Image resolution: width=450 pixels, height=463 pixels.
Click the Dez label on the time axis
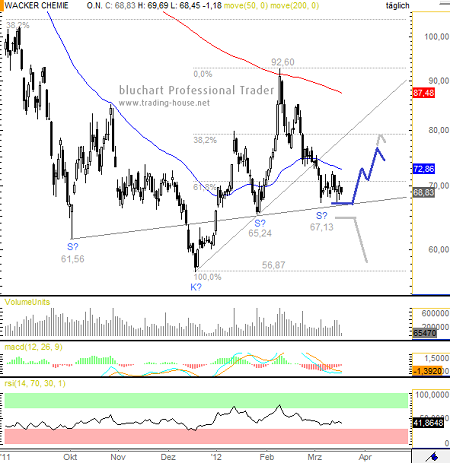pos(168,457)
